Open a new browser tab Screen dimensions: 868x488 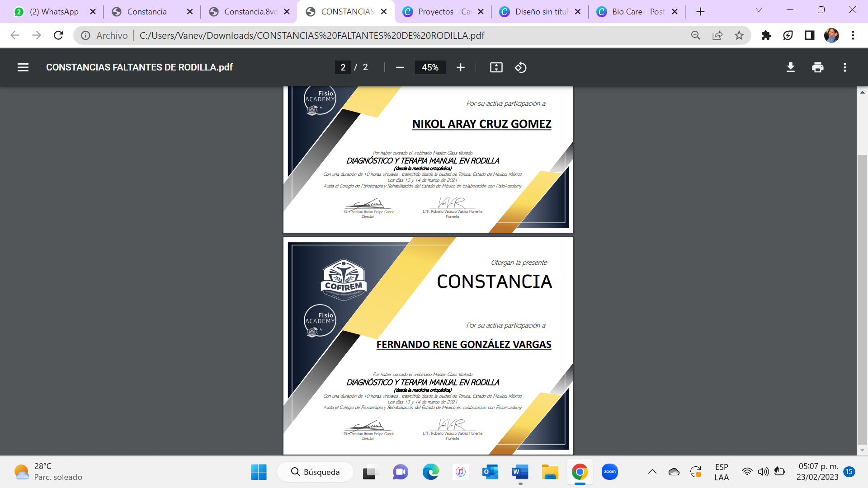(x=700, y=12)
